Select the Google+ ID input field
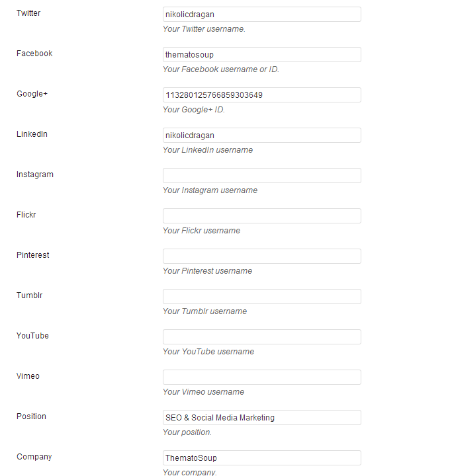 (x=261, y=95)
